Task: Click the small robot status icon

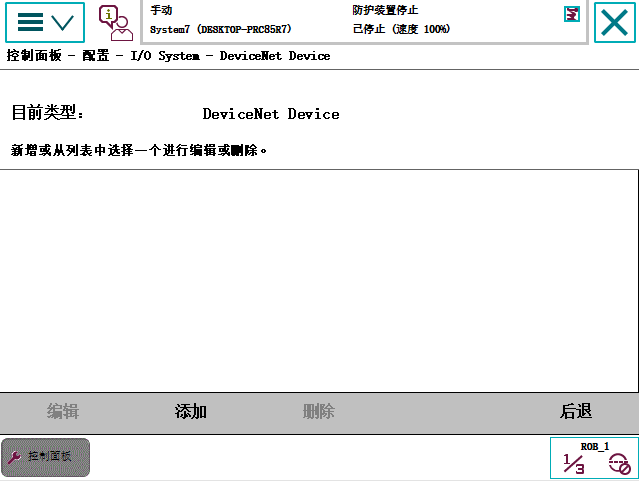Action: tap(572, 14)
